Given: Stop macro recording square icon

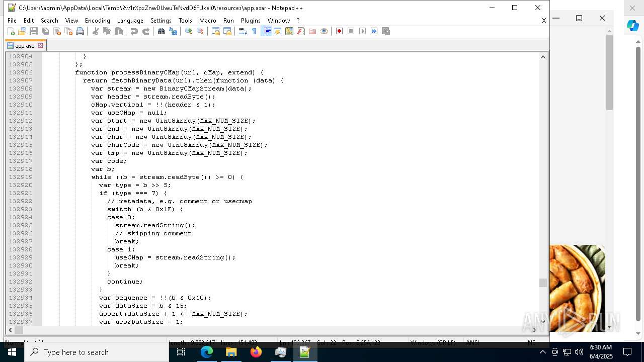Looking at the screenshot, I should click(351, 31).
